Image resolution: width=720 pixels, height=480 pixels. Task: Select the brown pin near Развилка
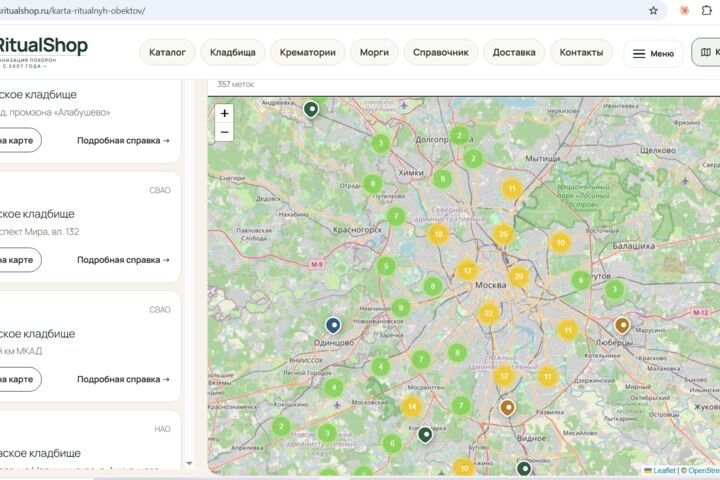507,407
